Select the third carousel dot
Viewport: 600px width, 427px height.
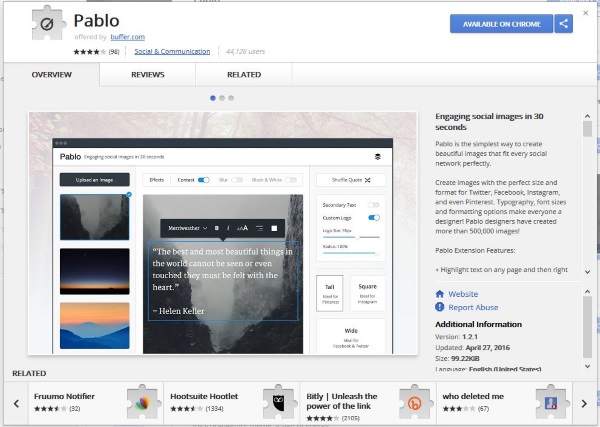point(231,98)
